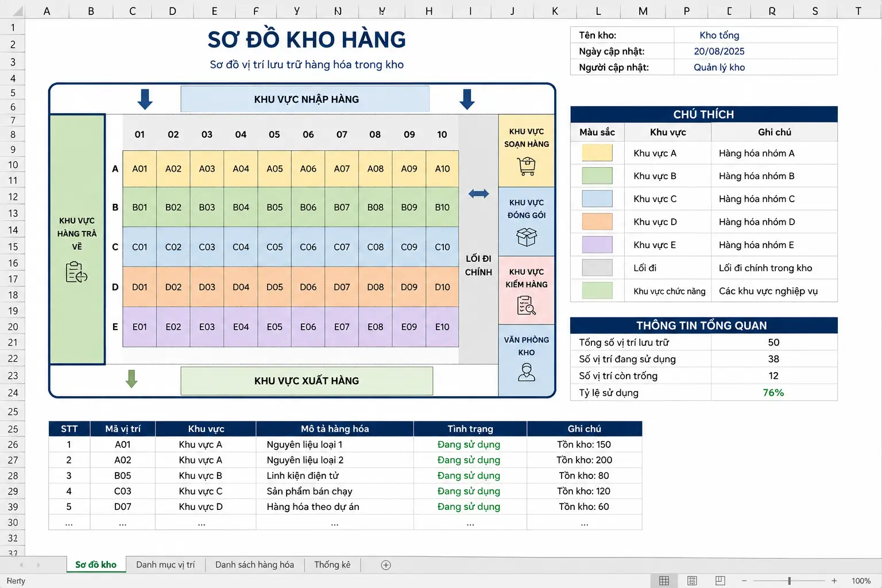Click the Select All corner triangle

(17, 11)
